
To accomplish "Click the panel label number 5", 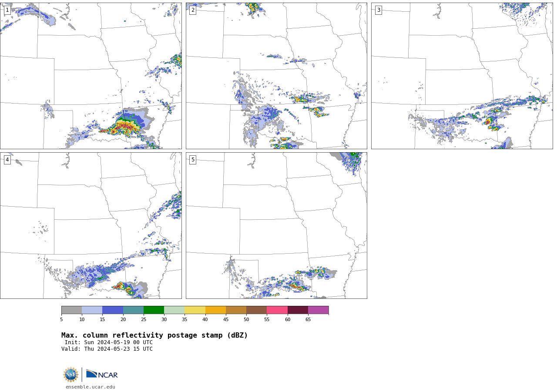I will [193, 160].
